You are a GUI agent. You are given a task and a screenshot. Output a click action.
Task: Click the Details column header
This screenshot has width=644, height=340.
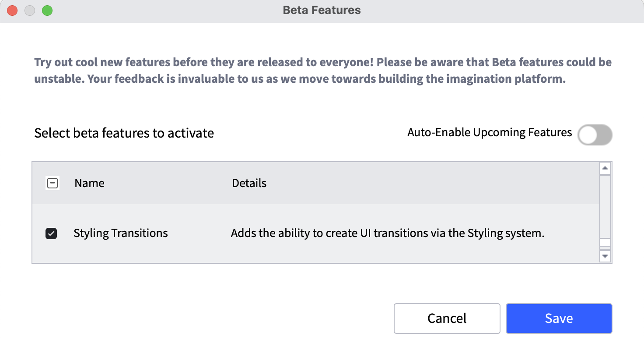pos(249,183)
